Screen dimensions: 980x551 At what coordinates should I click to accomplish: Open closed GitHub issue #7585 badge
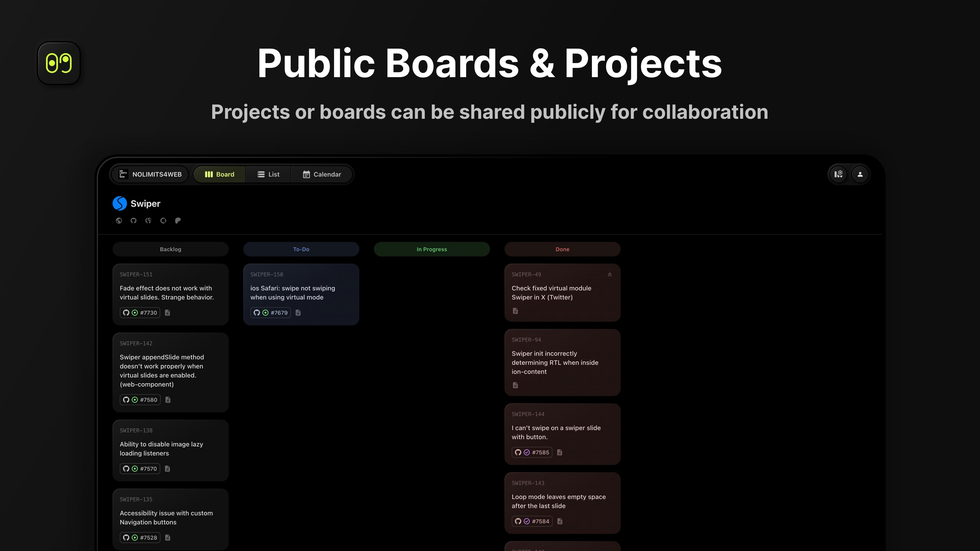pyautogui.click(x=532, y=452)
